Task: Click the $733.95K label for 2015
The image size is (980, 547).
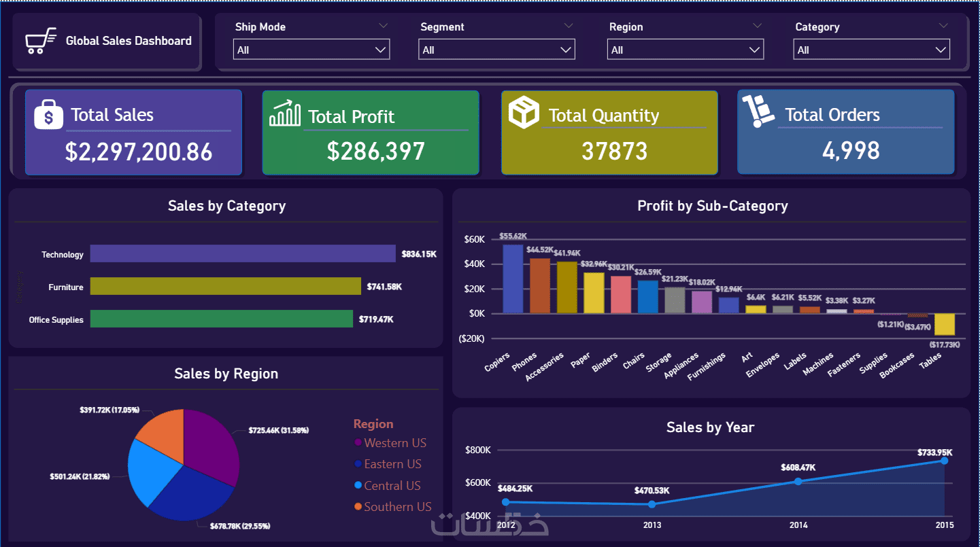Action: 934,453
